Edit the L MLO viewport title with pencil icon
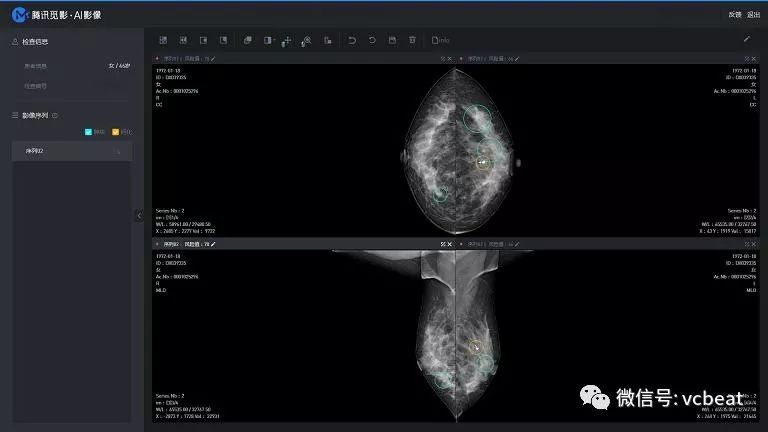The height and width of the screenshot is (432, 768). (x=517, y=244)
